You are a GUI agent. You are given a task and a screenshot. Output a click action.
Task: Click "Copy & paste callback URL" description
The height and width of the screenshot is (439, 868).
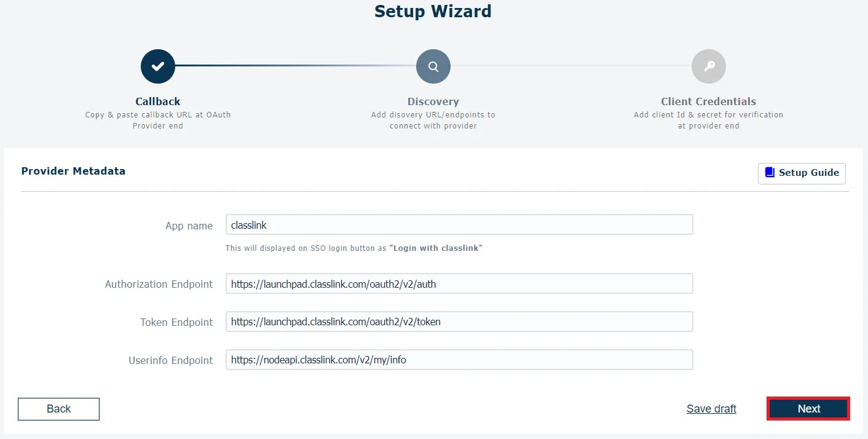click(x=158, y=120)
